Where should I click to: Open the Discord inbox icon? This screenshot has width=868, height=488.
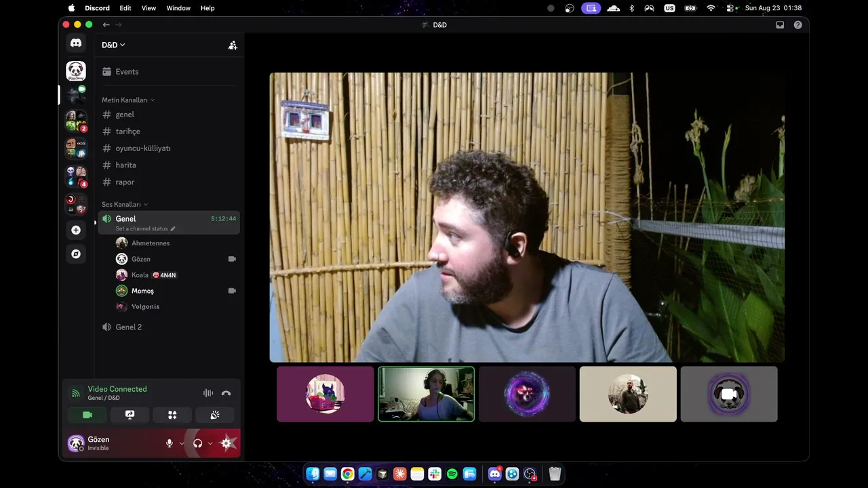(780, 25)
